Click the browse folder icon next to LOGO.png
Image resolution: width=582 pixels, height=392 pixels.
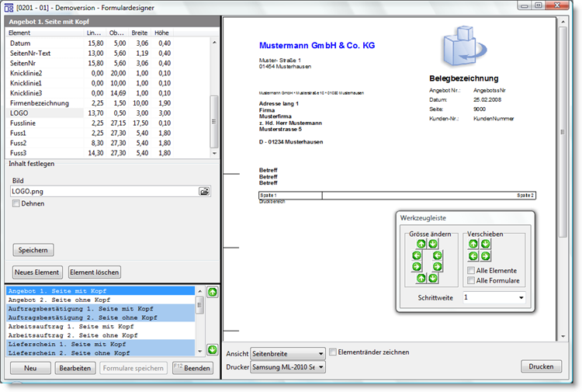point(204,191)
